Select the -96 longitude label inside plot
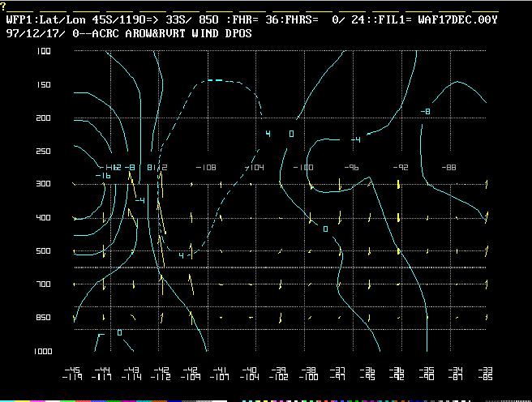Screen dimensions: 532x402 pos(351,167)
